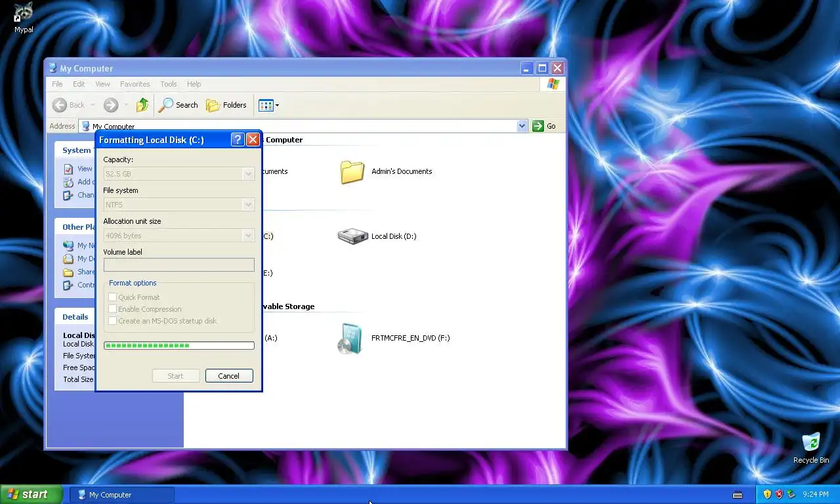Open the File system dropdown

pyautogui.click(x=248, y=205)
